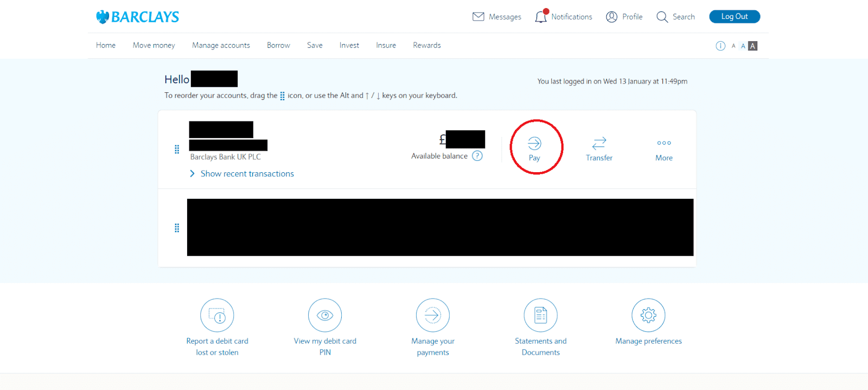Open View my debit card PIN
Screen dimensions: 868x390
click(x=324, y=315)
